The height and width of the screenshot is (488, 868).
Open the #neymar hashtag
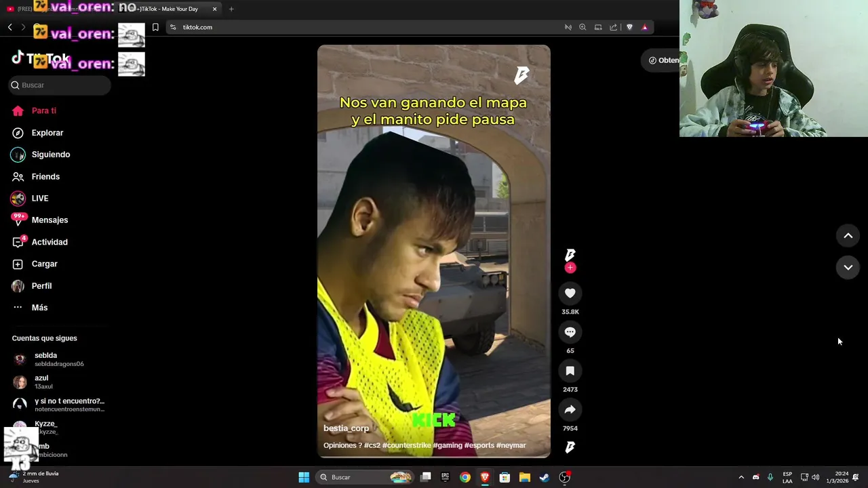pyautogui.click(x=511, y=445)
